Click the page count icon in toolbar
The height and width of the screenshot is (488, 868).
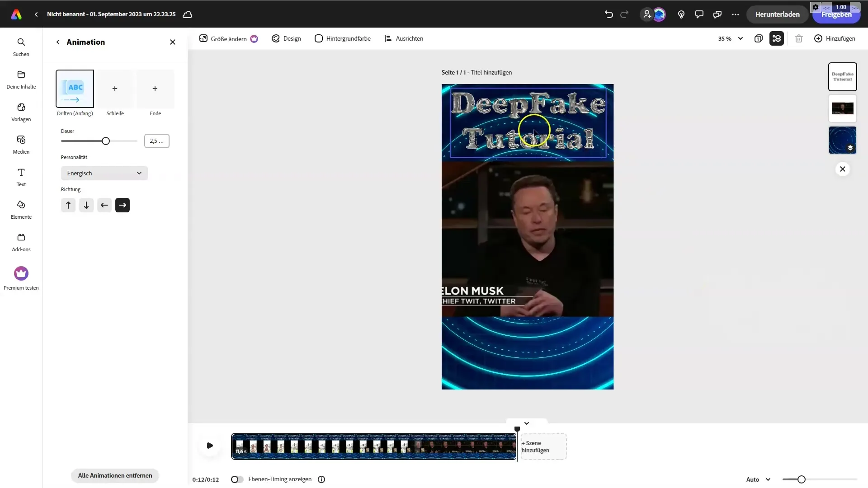(759, 39)
